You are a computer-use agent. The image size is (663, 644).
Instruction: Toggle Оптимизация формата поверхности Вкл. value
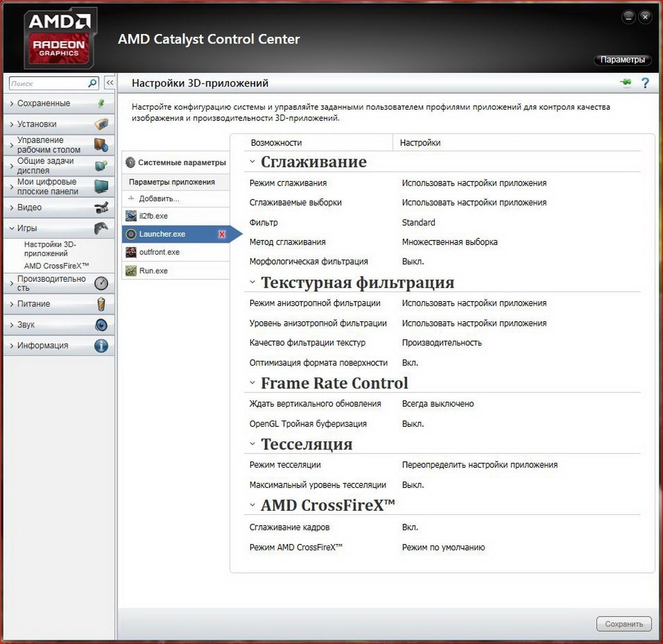[410, 363]
